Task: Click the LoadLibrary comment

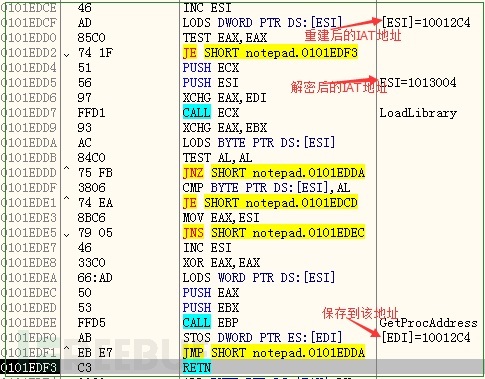Action: (x=418, y=113)
